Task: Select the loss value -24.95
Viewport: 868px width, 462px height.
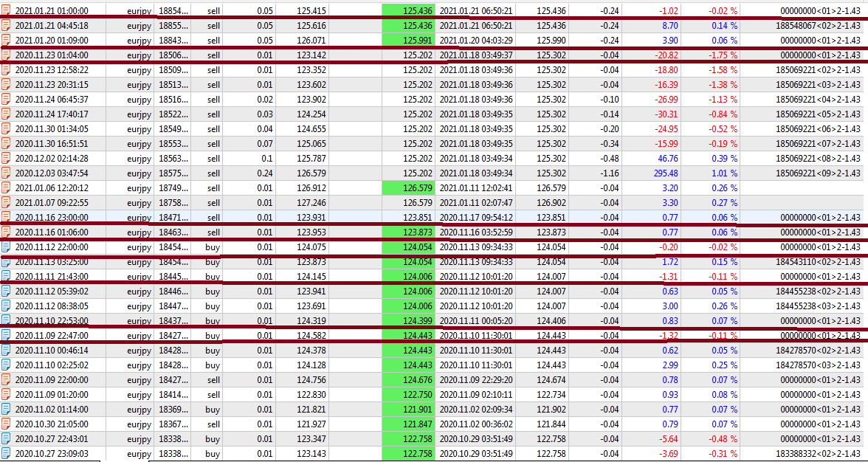Action: [x=666, y=129]
